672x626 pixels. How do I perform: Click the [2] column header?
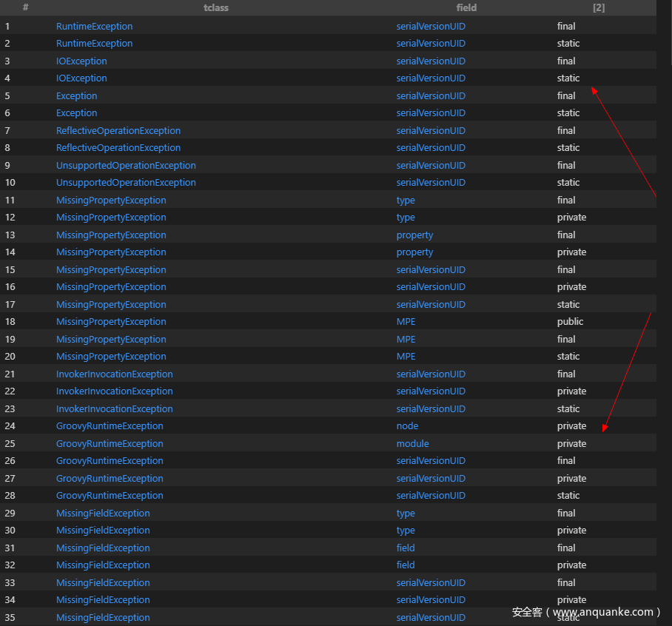coord(599,7)
